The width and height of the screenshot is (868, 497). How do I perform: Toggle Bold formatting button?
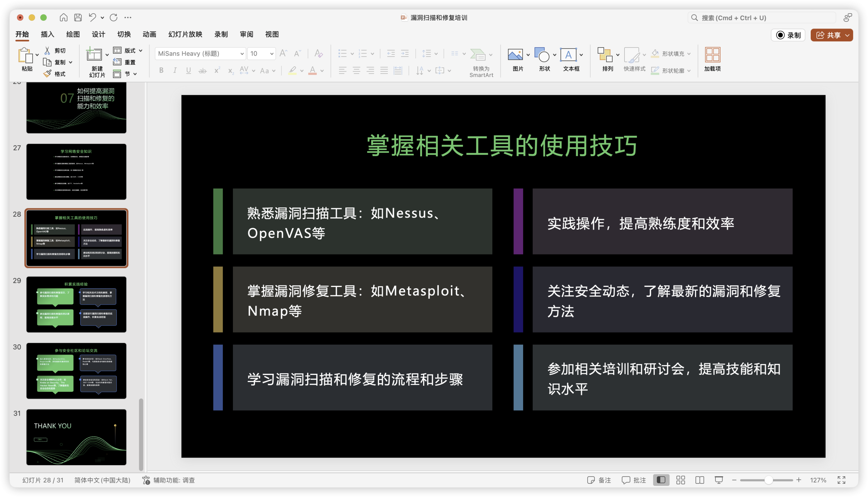161,70
